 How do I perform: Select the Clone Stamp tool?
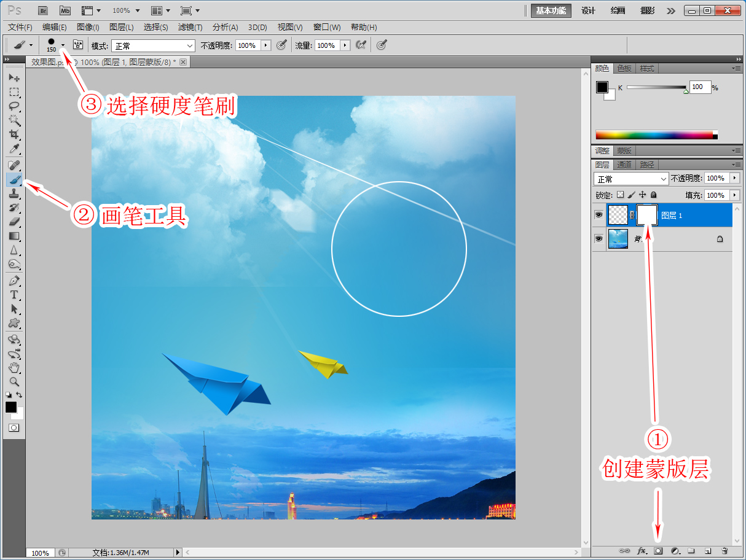14,193
